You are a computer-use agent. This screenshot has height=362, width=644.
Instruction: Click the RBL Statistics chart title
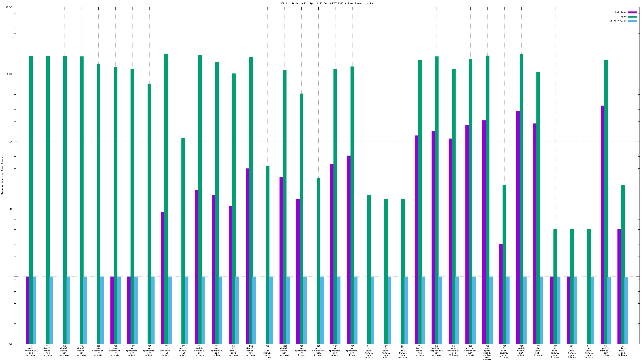click(x=326, y=3)
